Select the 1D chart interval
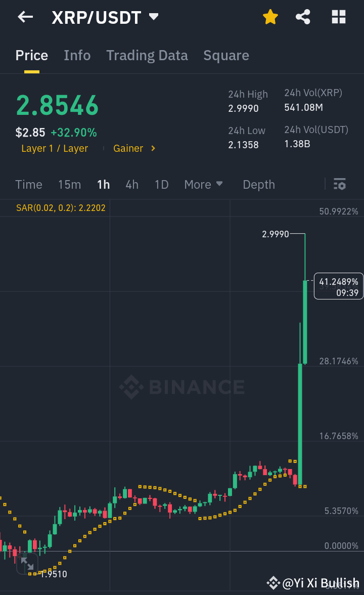Viewport: 364px width, 595px height. coord(161,185)
